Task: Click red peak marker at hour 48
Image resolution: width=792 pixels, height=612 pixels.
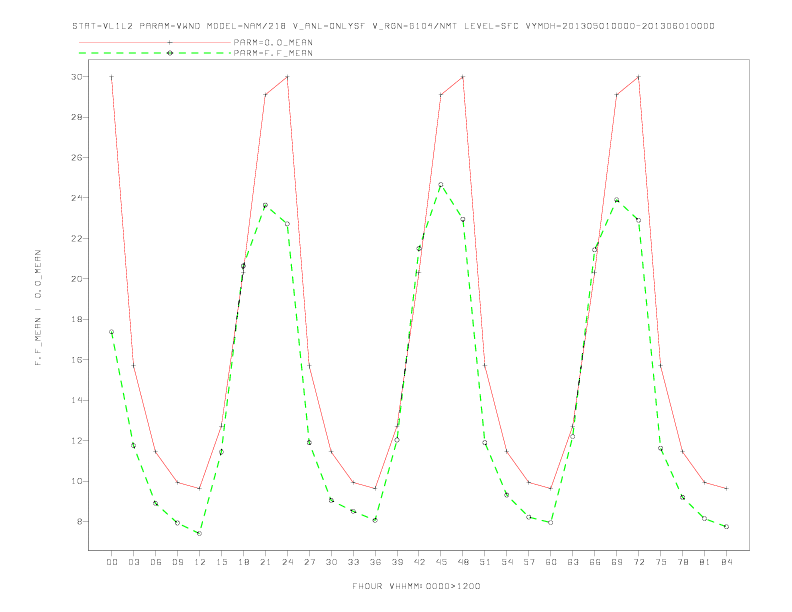Action: 463,77
